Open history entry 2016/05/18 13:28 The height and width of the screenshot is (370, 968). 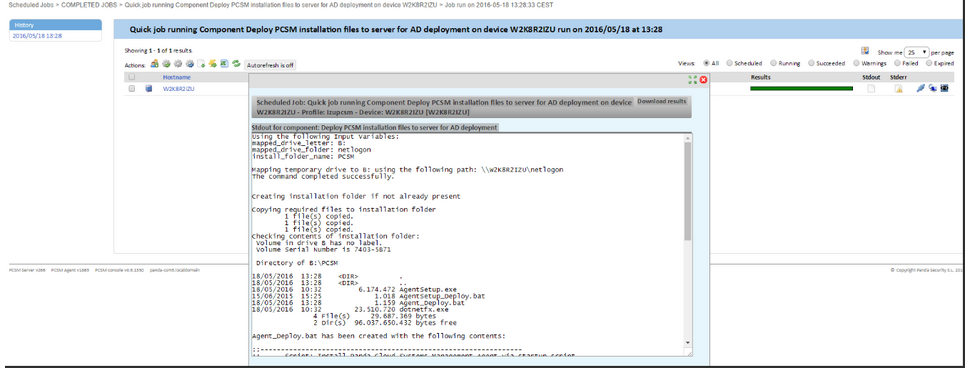(37, 36)
